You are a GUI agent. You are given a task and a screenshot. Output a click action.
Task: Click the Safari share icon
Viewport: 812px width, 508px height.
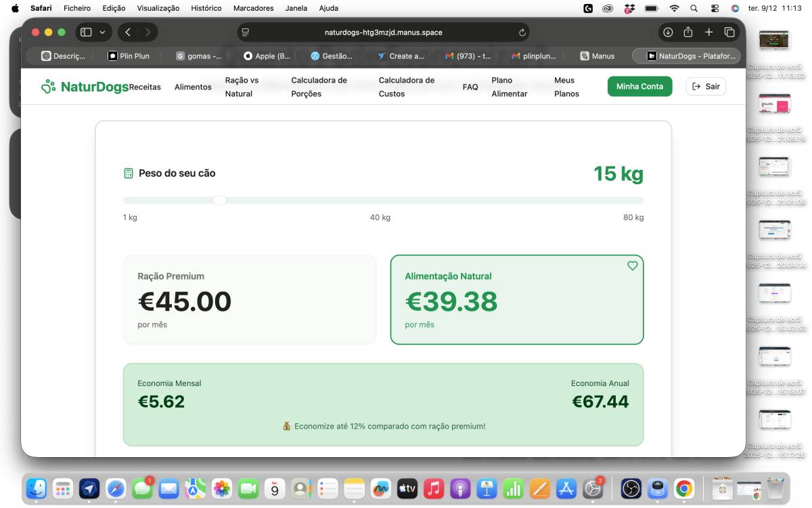point(688,32)
